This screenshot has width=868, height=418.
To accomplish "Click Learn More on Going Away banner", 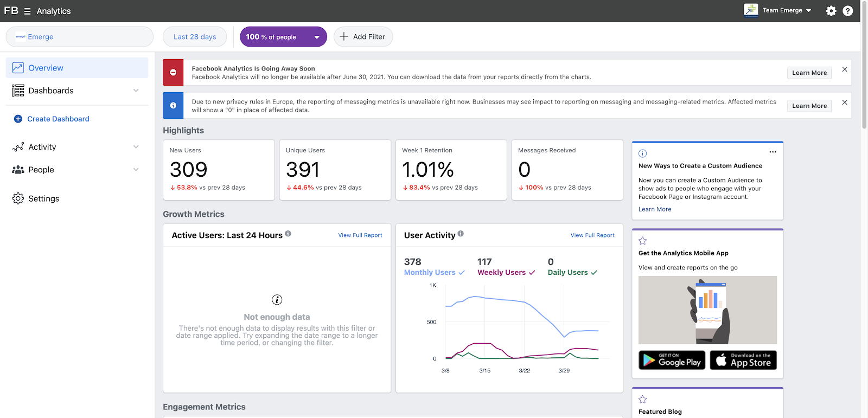I will click(809, 73).
